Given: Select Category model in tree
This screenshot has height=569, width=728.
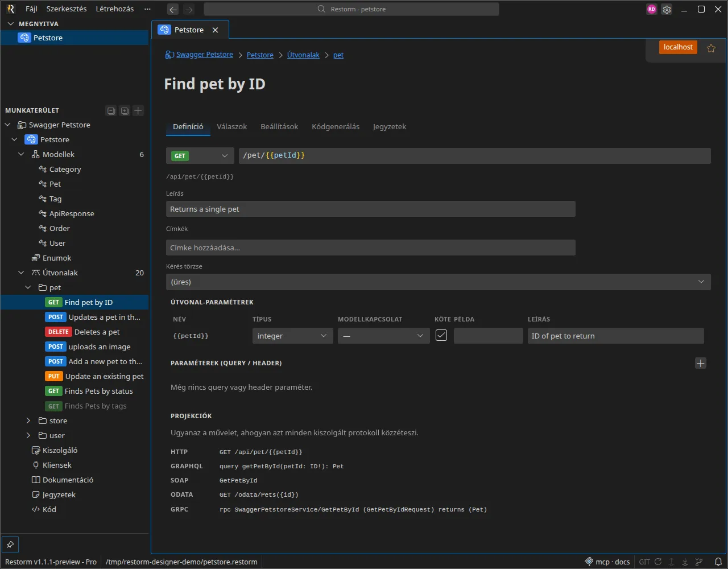Looking at the screenshot, I should (x=74, y=169).
